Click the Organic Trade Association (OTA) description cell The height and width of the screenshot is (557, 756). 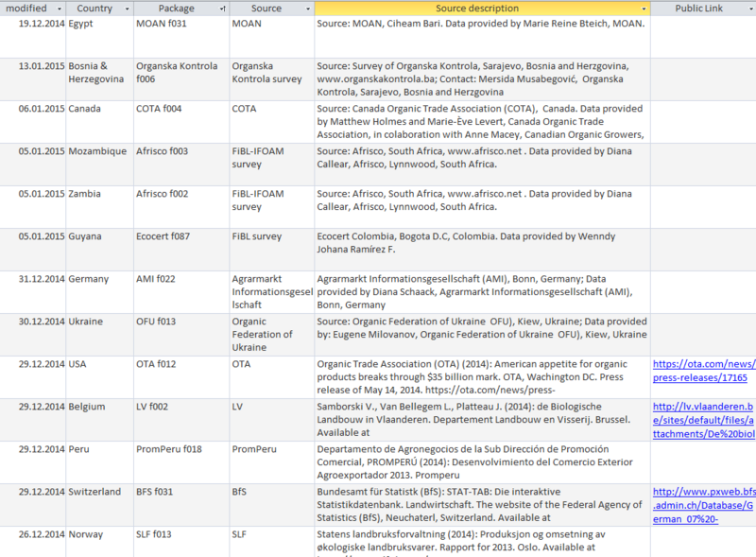[482, 377]
